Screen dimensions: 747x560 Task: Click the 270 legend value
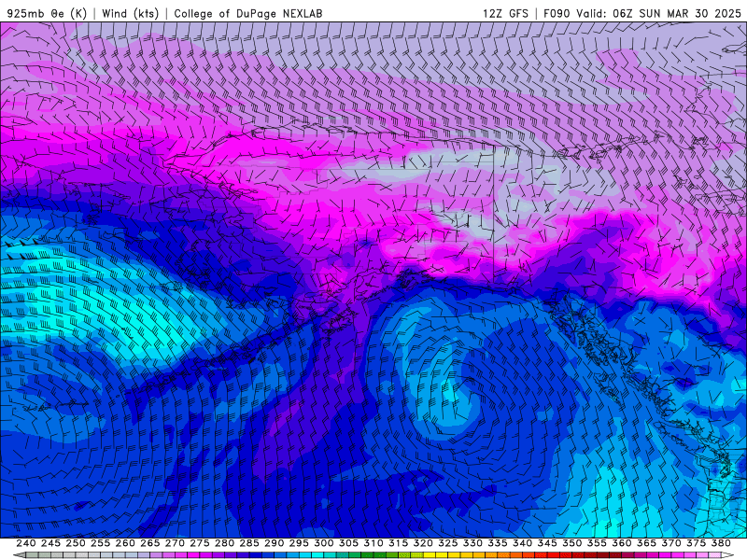(175, 543)
